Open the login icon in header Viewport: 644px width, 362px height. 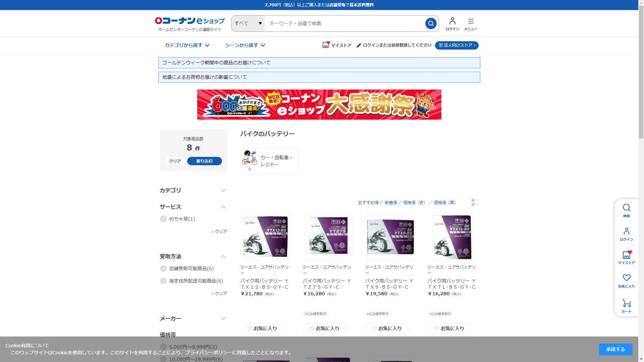452,23
